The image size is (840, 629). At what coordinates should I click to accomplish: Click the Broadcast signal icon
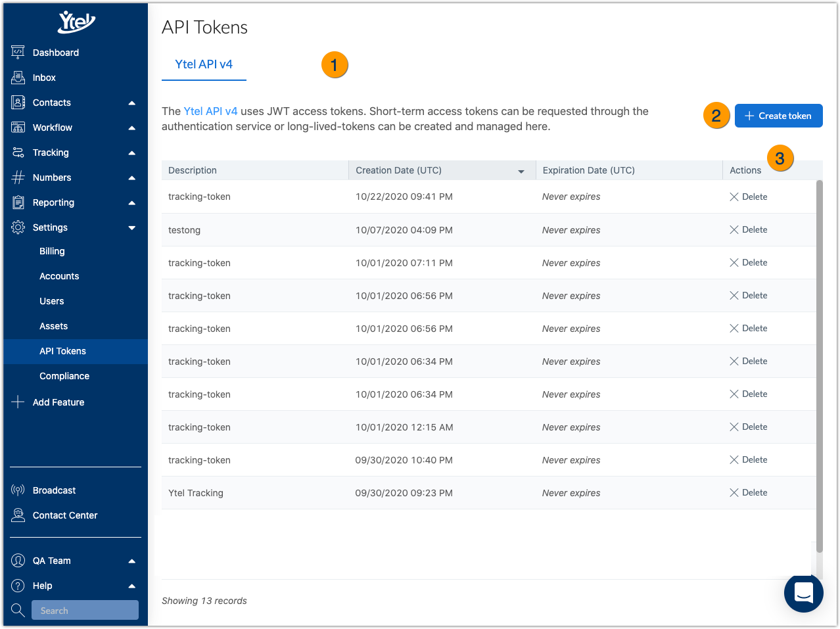click(x=18, y=490)
